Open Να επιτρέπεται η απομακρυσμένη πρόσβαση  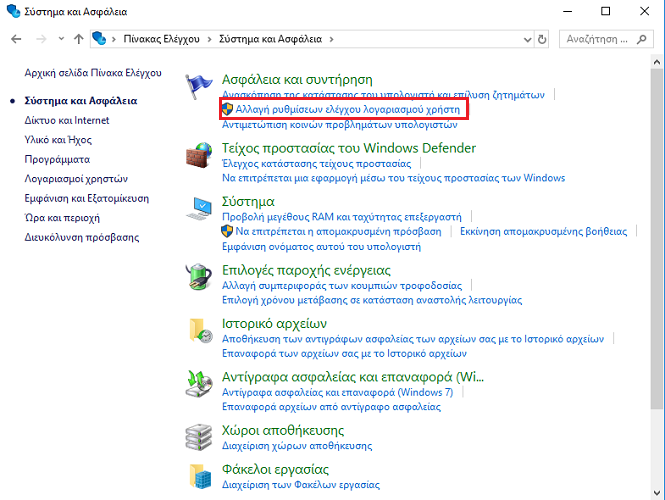[x=338, y=232]
